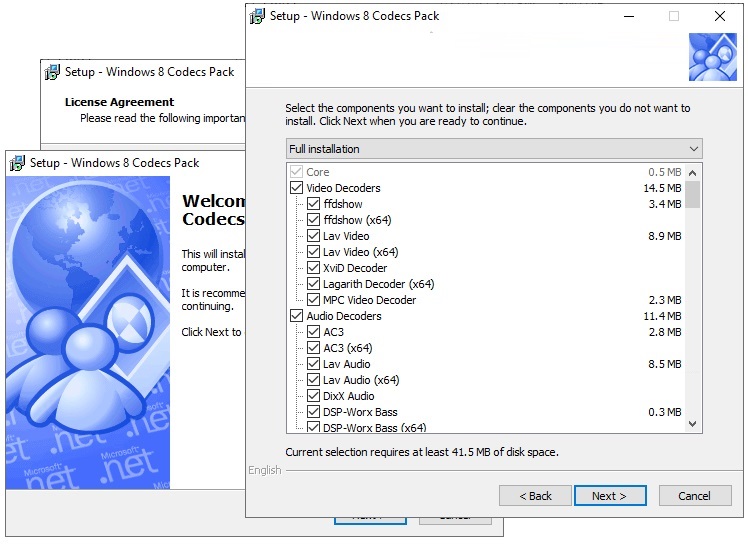This screenshot has width=748, height=544.
Task: Disable the Lav Audio component checkbox
Action: tap(313, 364)
